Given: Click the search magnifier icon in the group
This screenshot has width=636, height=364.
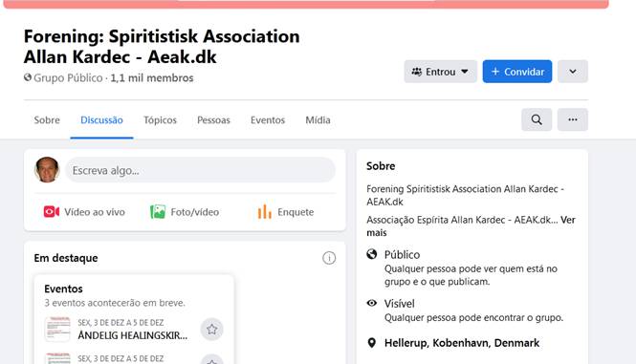Looking at the screenshot, I should pos(537,119).
